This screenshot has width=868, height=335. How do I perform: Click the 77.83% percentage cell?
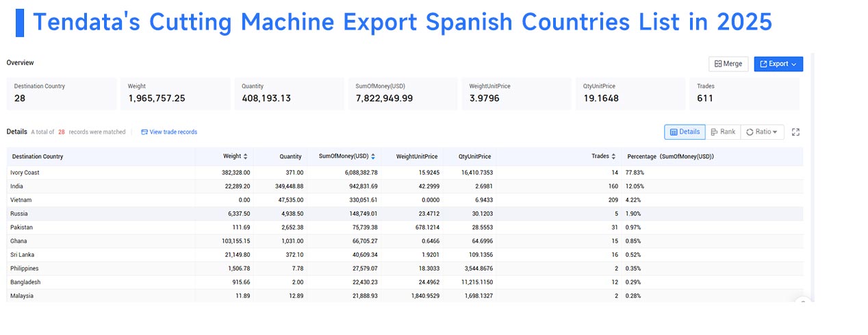tap(635, 173)
